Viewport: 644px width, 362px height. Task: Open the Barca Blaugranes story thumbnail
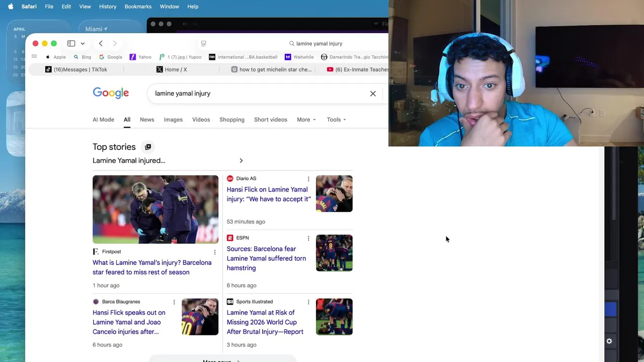coord(200,317)
